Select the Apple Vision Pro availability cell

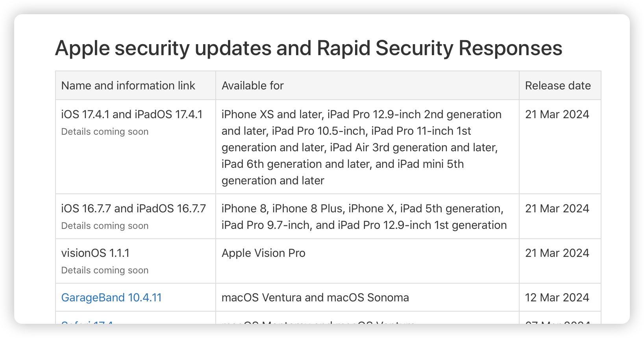tap(263, 253)
